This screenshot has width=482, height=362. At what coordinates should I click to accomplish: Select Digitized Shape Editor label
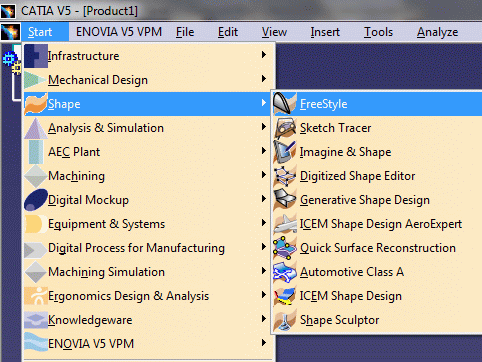click(357, 176)
